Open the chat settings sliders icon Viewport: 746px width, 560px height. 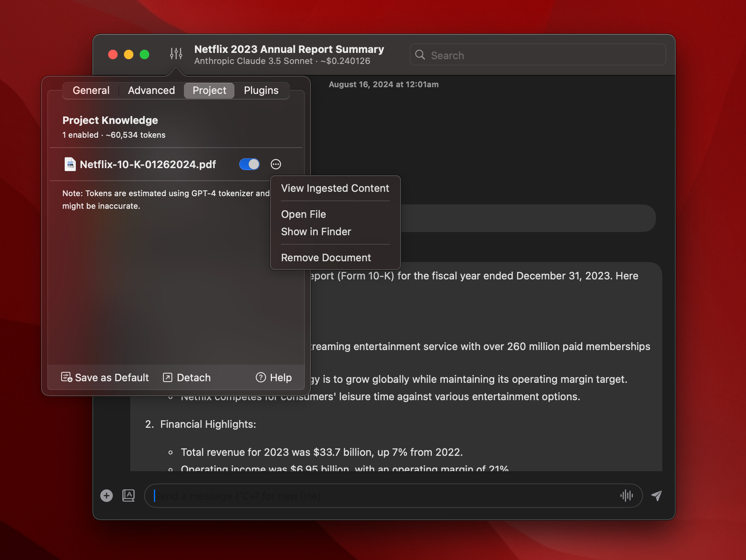(x=176, y=54)
